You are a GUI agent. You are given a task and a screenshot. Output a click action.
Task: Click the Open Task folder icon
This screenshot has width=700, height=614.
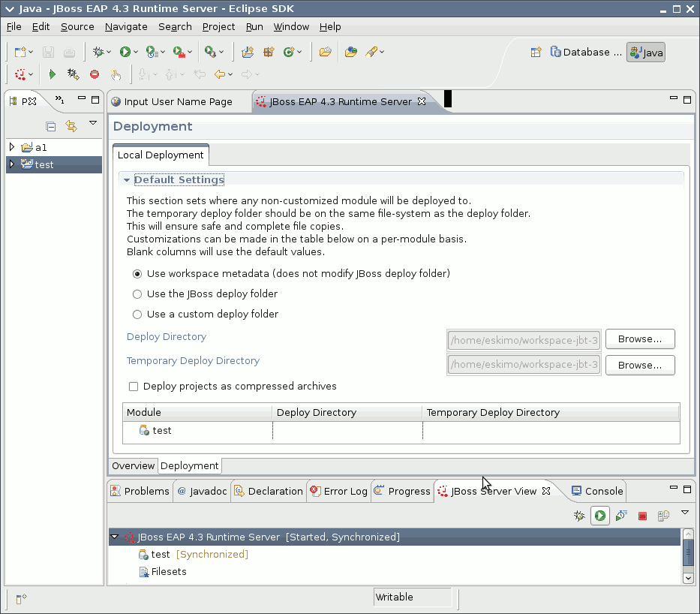[x=351, y=53]
